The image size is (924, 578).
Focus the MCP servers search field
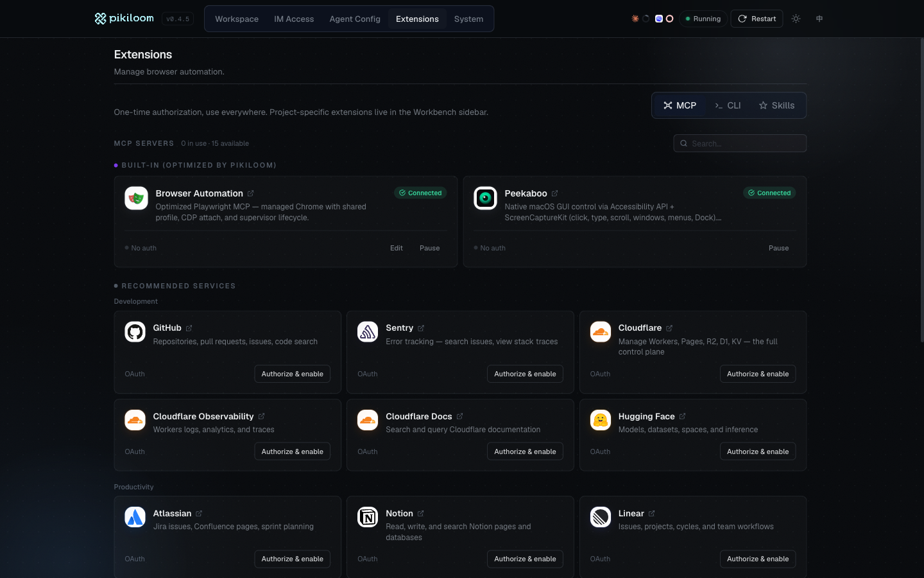pyautogui.click(x=740, y=143)
